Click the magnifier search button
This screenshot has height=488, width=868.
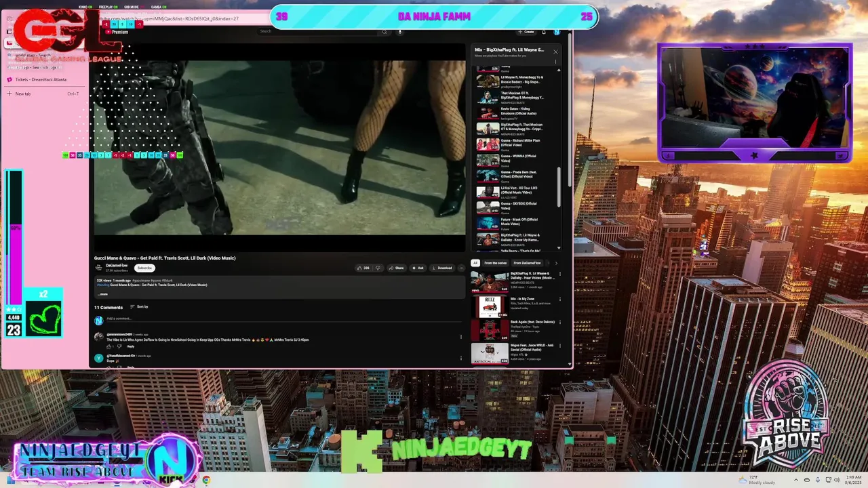tap(384, 31)
